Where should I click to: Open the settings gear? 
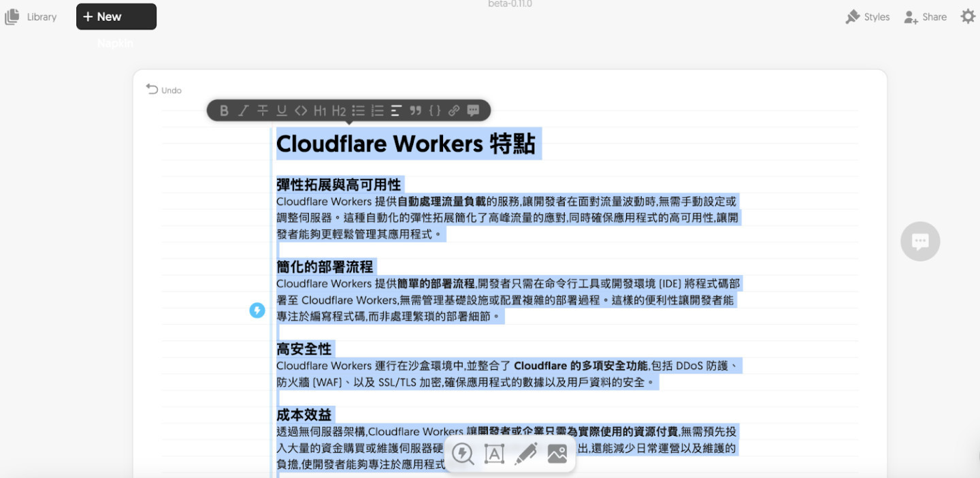(968, 16)
